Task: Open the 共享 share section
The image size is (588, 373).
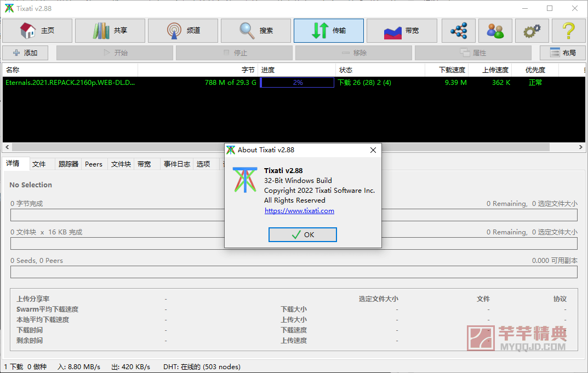Action: coord(110,31)
